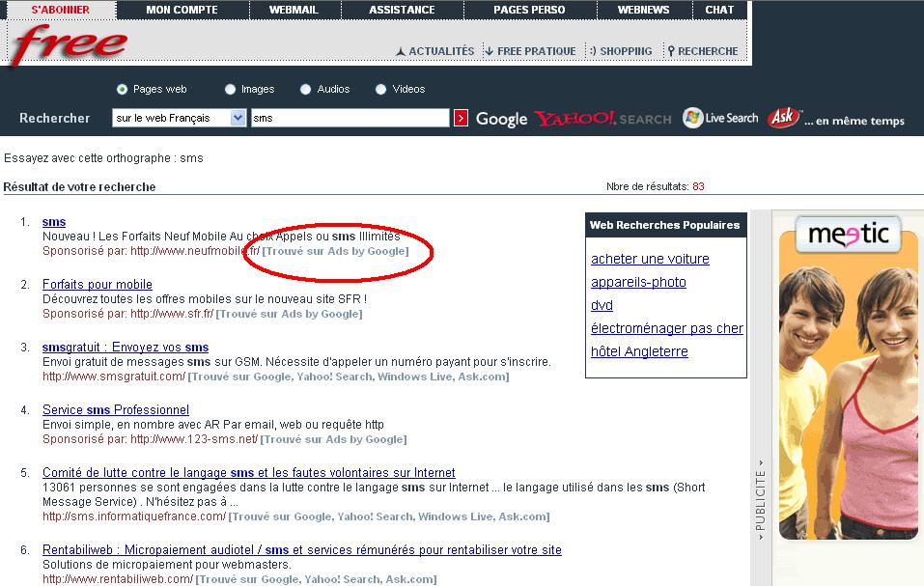
Task: Open the WEBMAIL tab
Action: click(x=294, y=10)
